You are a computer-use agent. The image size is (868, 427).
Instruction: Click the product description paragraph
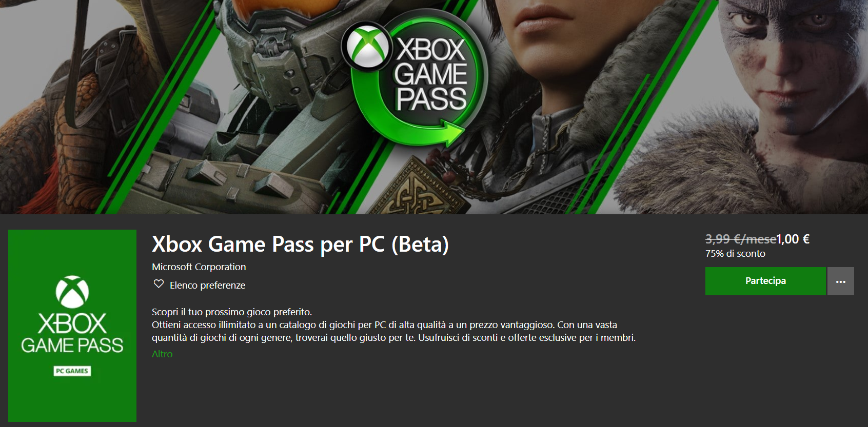(393, 324)
